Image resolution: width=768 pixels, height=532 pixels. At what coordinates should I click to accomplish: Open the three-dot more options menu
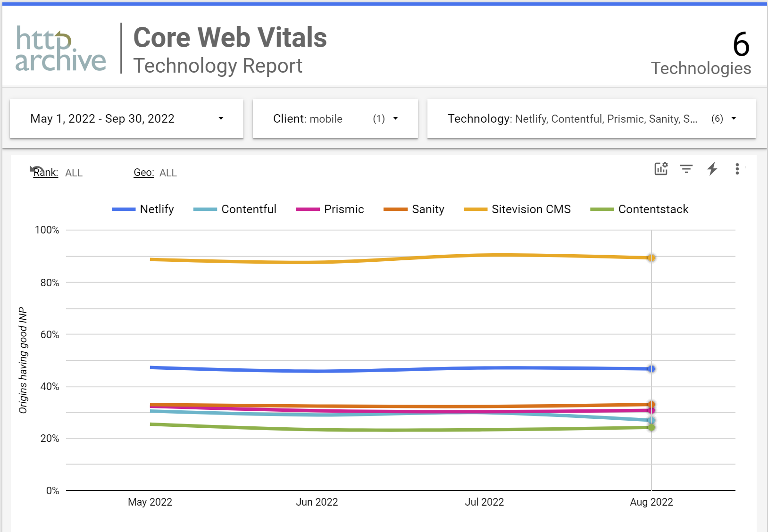pos(737,169)
